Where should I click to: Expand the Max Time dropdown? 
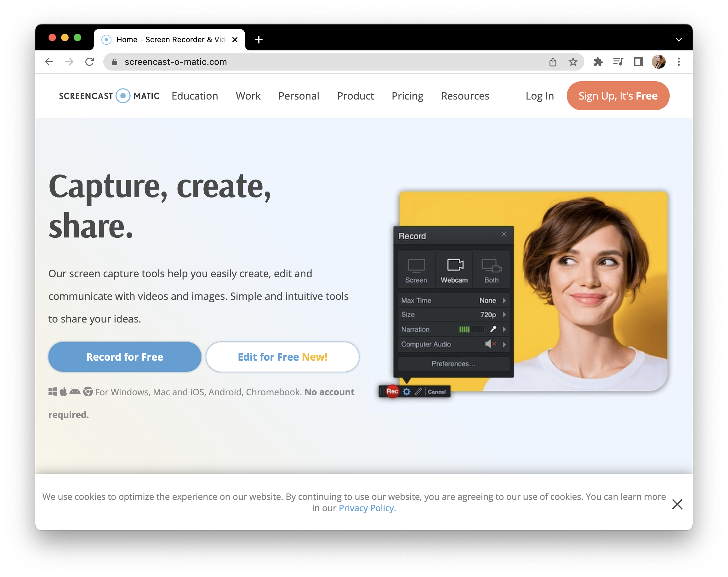point(504,300)
